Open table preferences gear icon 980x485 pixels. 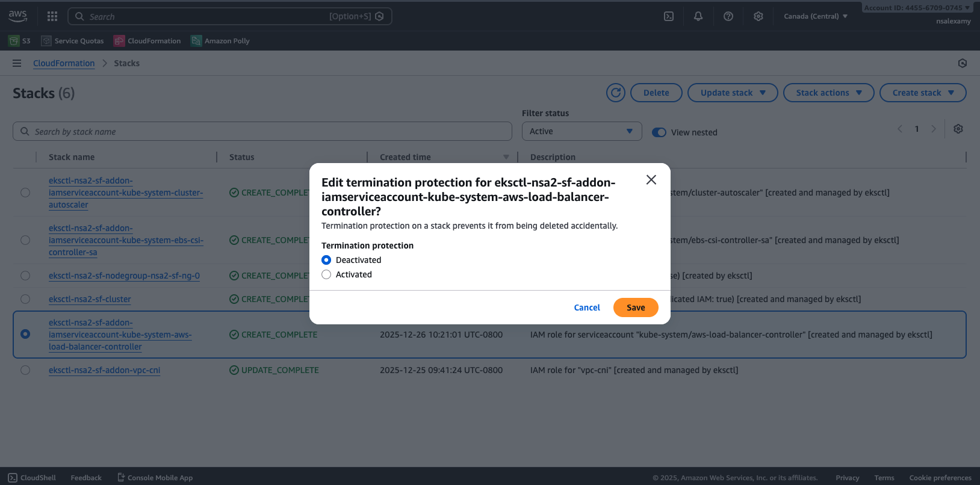[x=958, y=129]
